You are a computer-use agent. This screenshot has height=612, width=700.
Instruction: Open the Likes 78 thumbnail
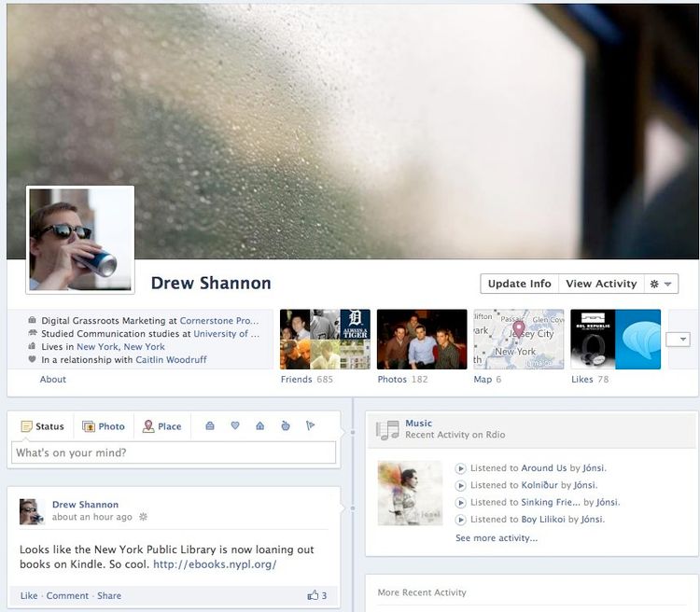(x=616, y=340)
